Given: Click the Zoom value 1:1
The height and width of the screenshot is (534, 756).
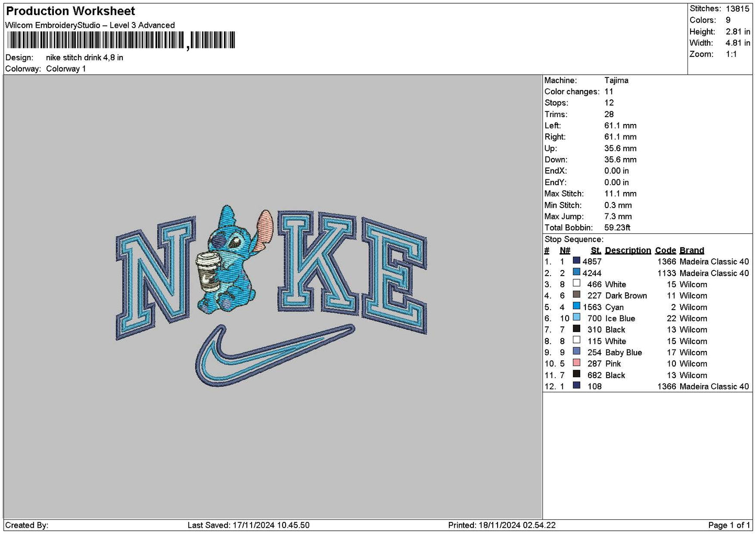Looking at the screenshot, I should pos(731,54).
